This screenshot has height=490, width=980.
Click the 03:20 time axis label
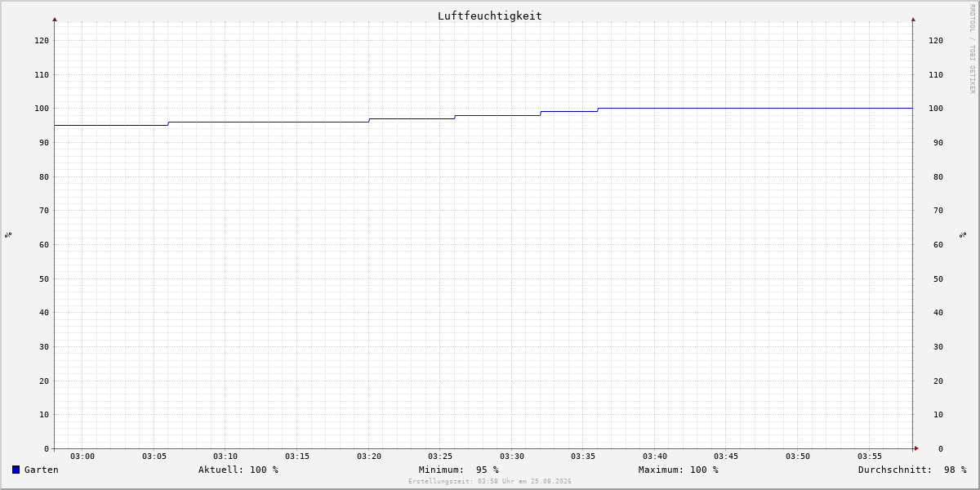pyautogui.click(x=369, y=457)
